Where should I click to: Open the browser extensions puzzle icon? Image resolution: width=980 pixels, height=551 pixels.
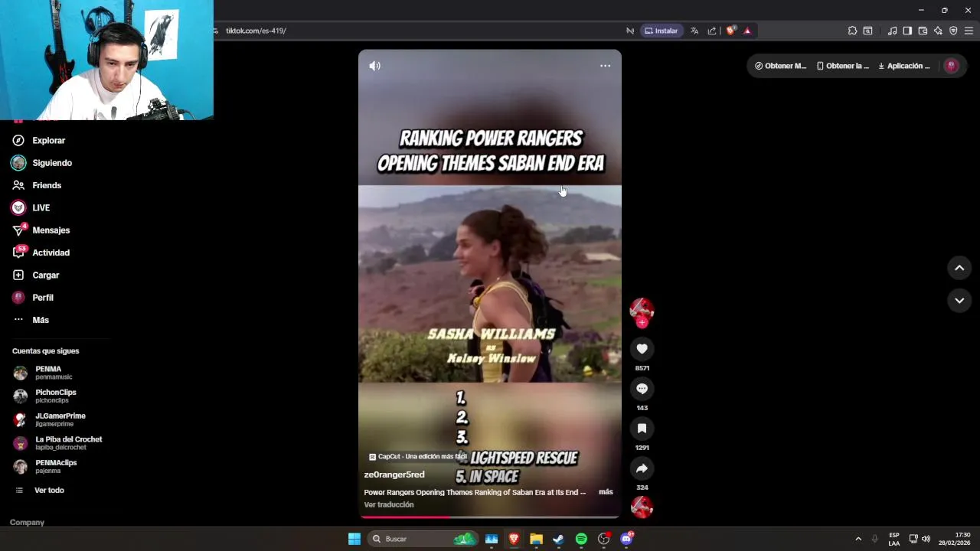click(852, 31)
